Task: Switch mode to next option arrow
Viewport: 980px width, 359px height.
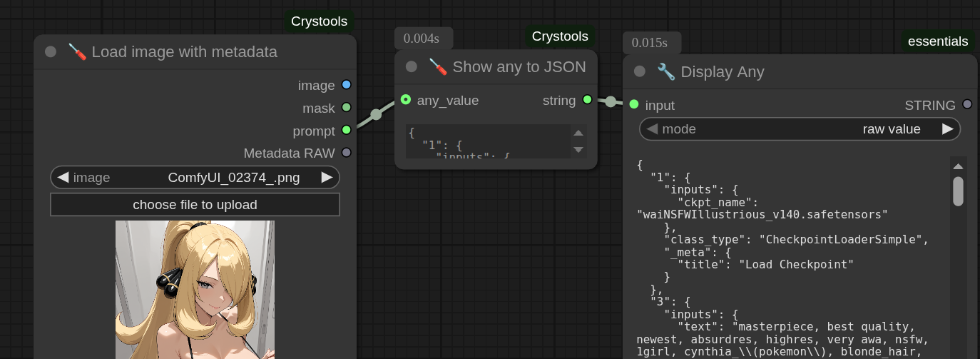Action: click(x=947, y=129)
